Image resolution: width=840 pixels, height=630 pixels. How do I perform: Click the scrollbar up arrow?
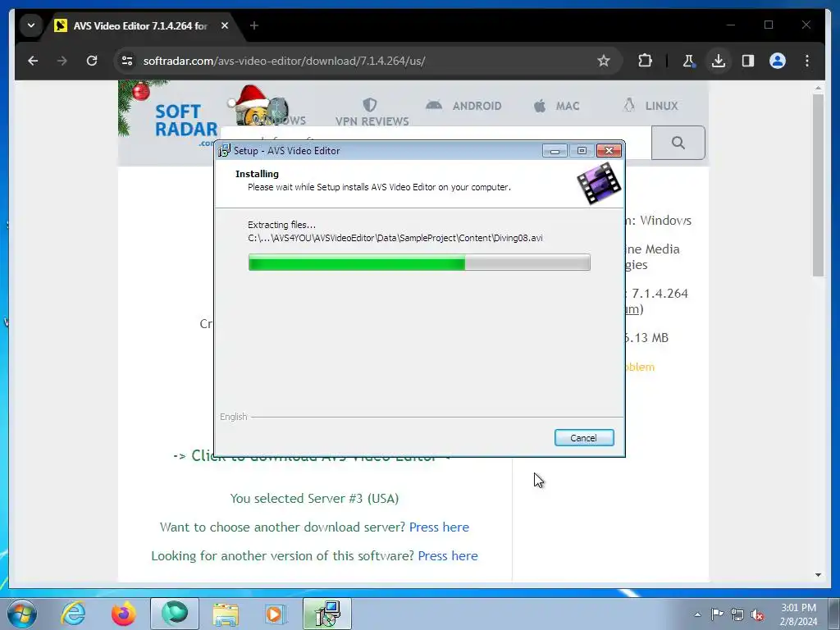[818, 88]
